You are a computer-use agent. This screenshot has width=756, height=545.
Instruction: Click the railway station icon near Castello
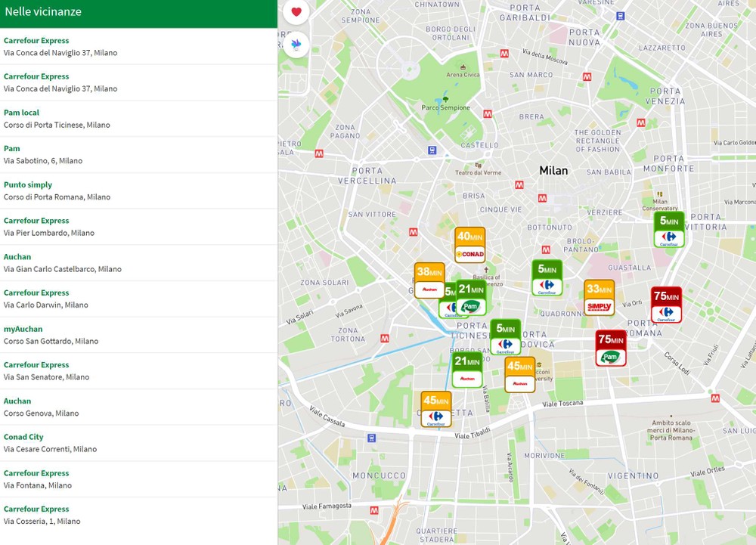(x=432, y=150)
